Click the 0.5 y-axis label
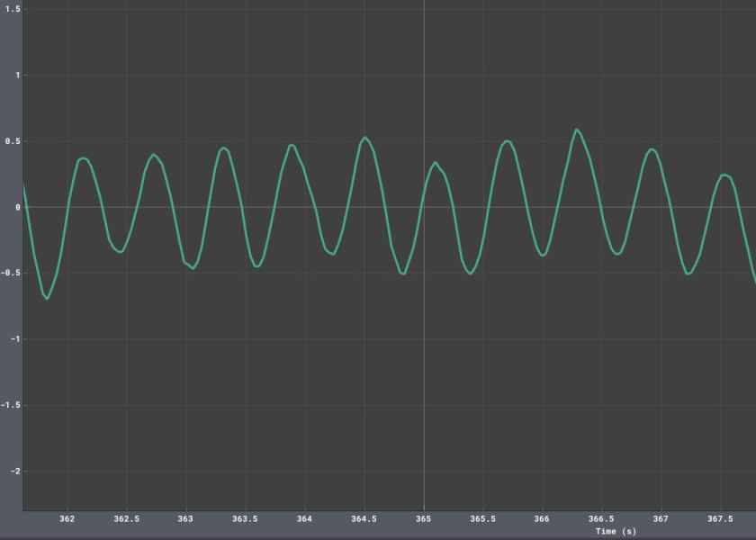This screenshot has height=540, width=756. [13, 141]
